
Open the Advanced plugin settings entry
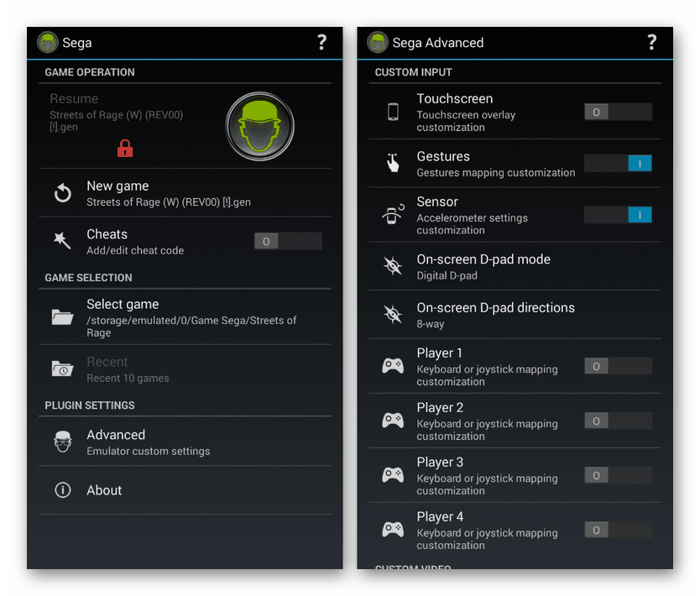[x=185, y=442]
